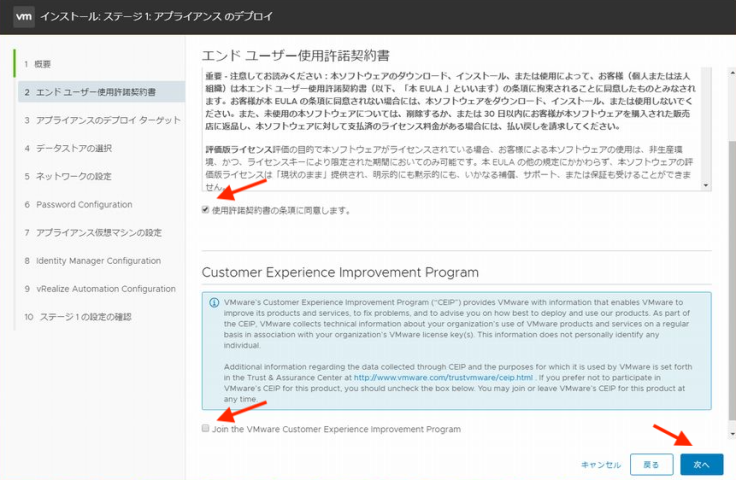This screenshot has width=736, height=480.
Task: Open step 9 vRealize Automation Configuration
Action: point(101,289)
